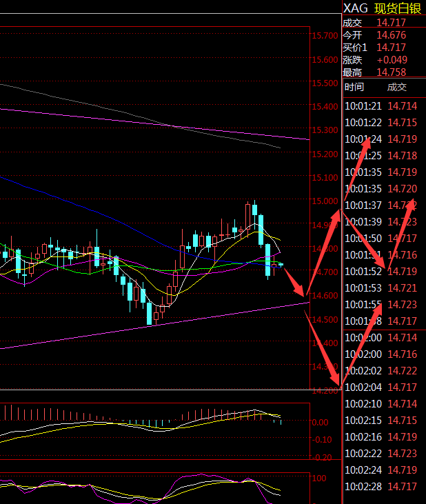Click the 成交 quote value 14.717 under title
The height and width of the screenshot is (504, 426).
point(392,23)
